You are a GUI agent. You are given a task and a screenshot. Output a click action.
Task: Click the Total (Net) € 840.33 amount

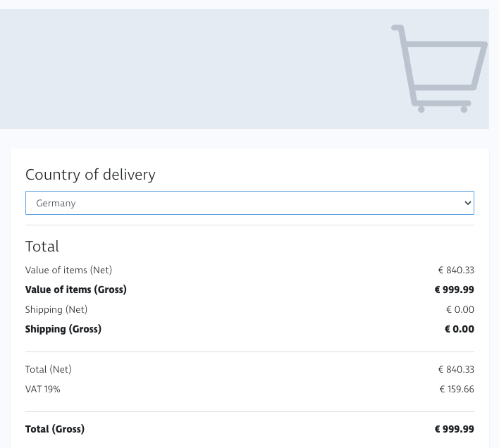(x=456, y=369)
